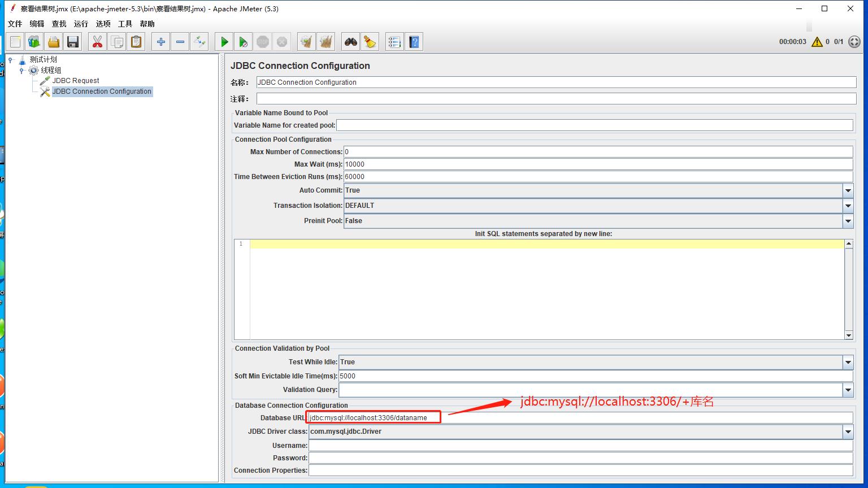Click inside the Init SQL statements editor

coord(547,289)
